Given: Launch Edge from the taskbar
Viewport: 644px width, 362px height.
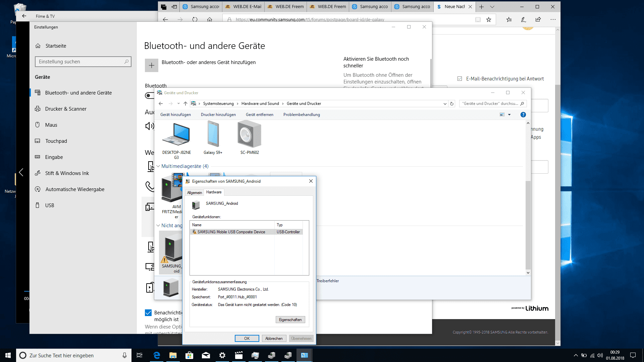Looking at the screenshot, I should (157, 355).
